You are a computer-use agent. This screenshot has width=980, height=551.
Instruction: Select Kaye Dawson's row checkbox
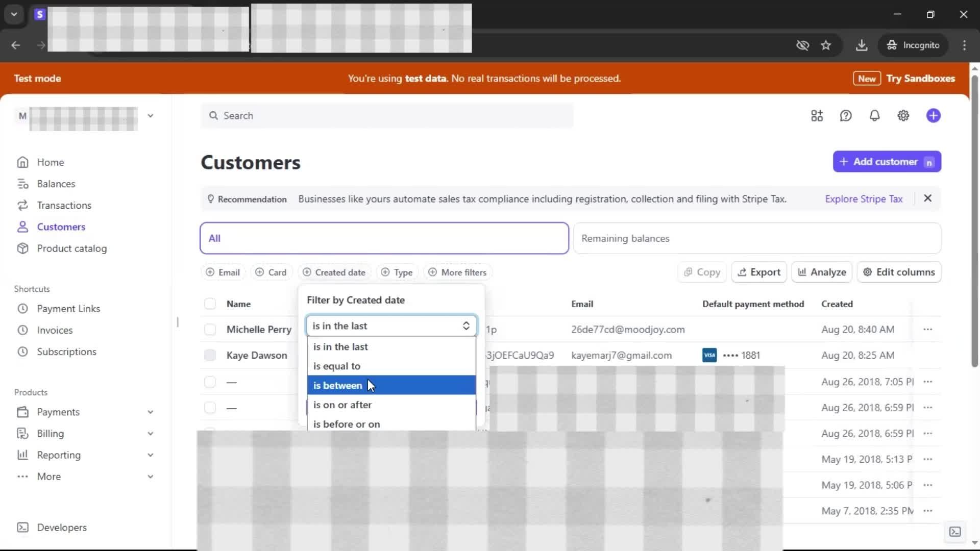[x=210, y=356]
